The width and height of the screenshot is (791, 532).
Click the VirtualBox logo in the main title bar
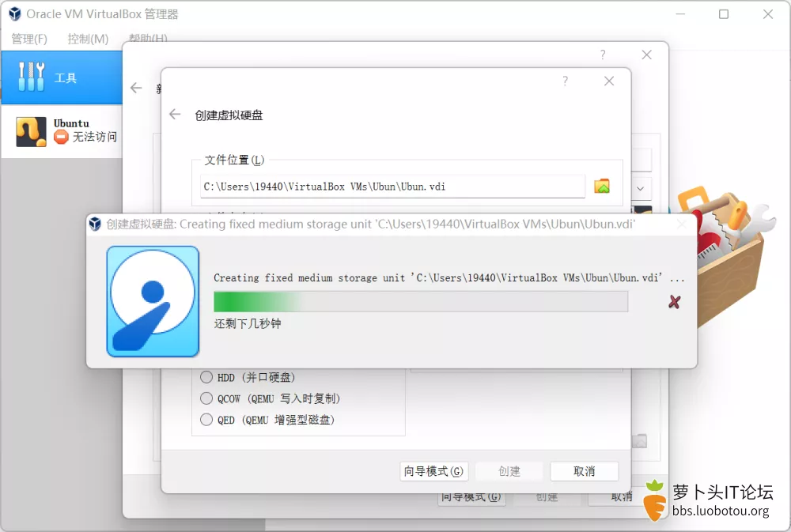(x=15, y=14)
